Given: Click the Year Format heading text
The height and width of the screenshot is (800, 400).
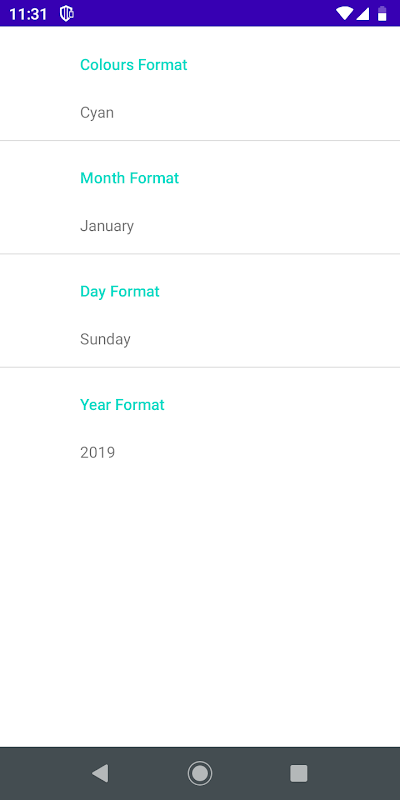Looking at the screenshot, I should coord(122,405).
